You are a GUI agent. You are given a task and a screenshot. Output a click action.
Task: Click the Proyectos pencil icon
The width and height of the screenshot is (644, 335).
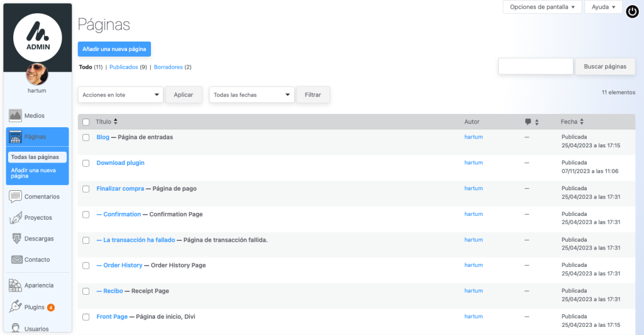pyautogui.click(x=16, y=218)
